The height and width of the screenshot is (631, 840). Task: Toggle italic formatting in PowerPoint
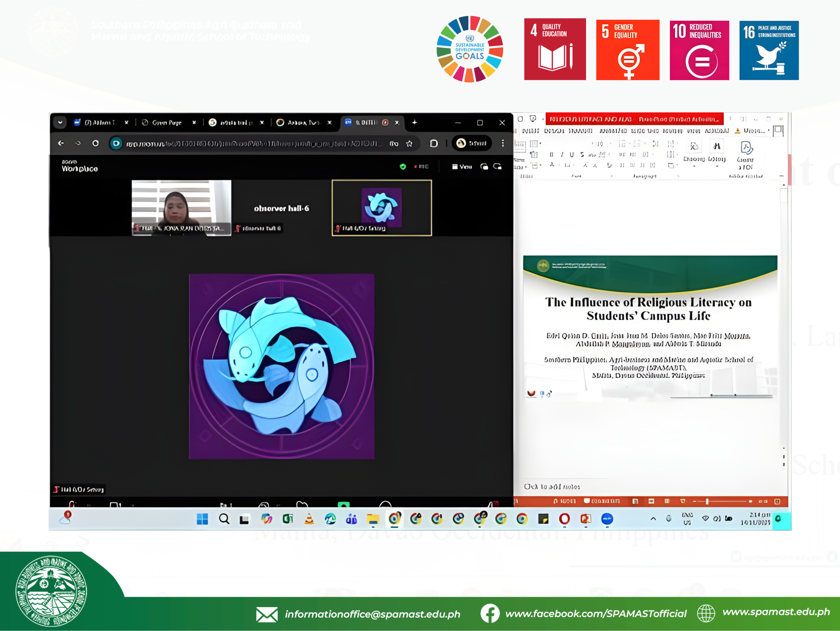[x=562, y=155]
